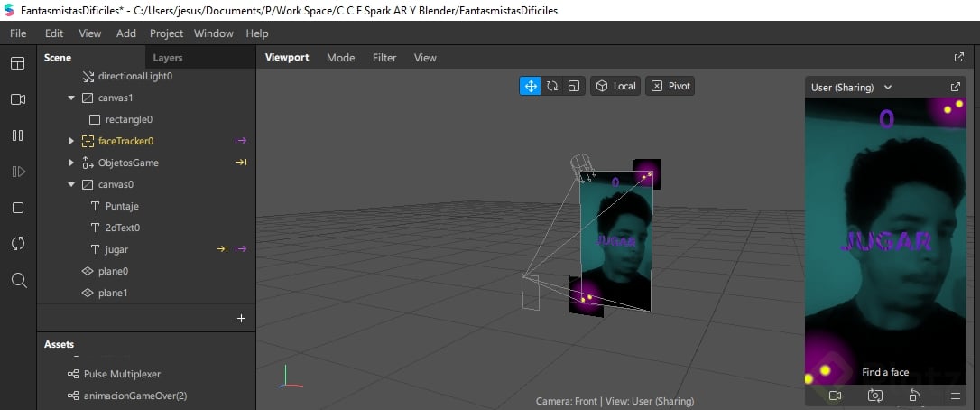Viewport: 980px width, 410px height.
Task: Open search with the magnifier icon
Action: coord(19,280)
